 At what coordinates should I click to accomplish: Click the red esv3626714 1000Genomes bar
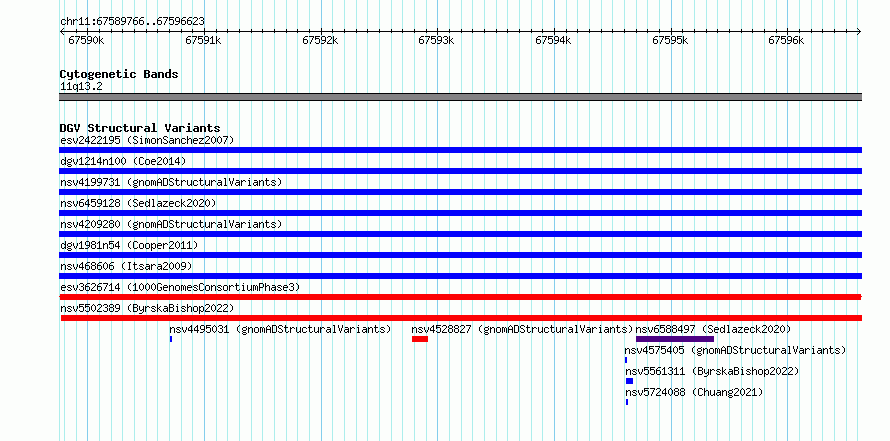pos(460,297)
